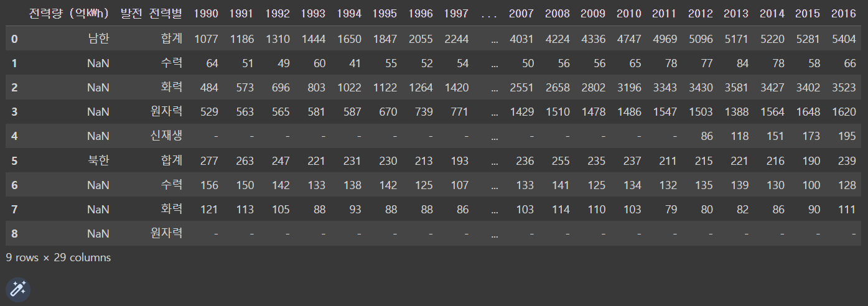Select value 1648 in the 2015 column
The width and height of the screenshot is (868, 306).
(x=808, y=112)
